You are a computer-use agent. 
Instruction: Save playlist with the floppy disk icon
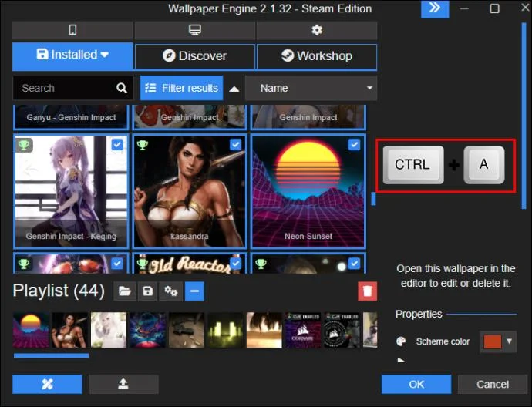[x=147, y=291]
